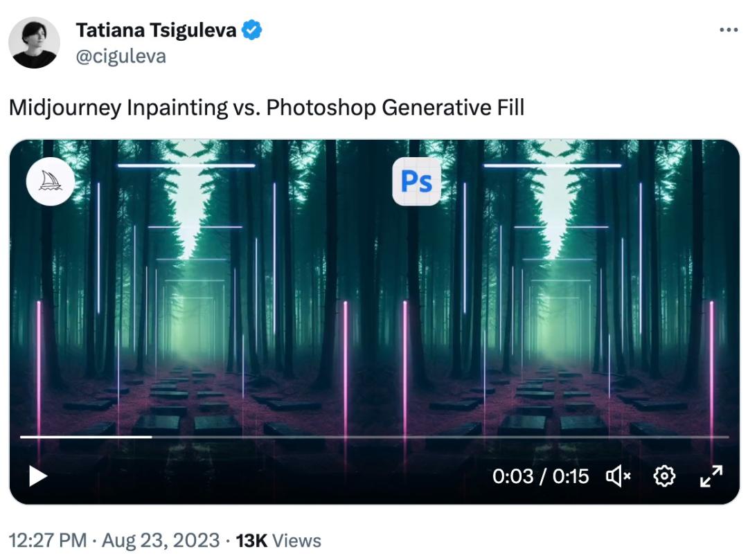748x560 pixels.
Task: Open the 13K Views analytics
Action: 278,541
